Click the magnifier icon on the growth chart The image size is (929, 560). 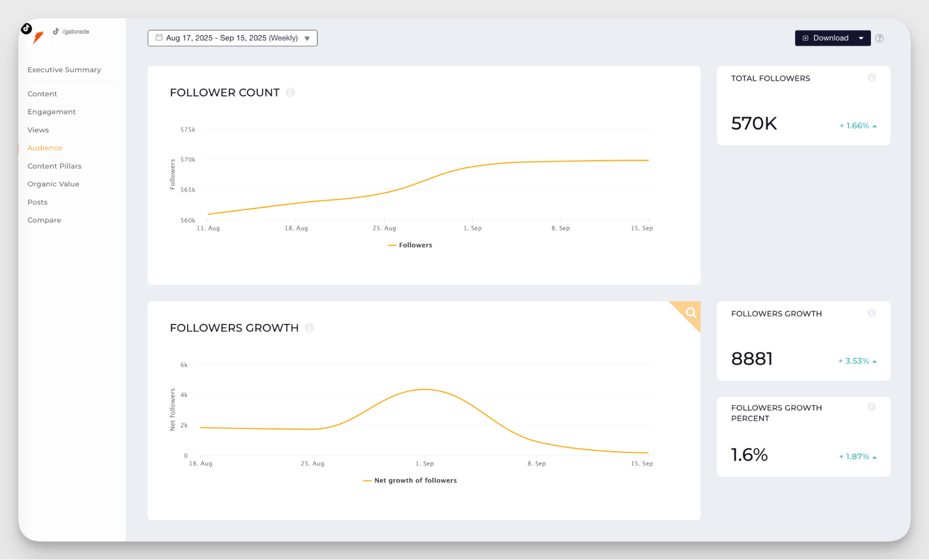coord(691,313)
